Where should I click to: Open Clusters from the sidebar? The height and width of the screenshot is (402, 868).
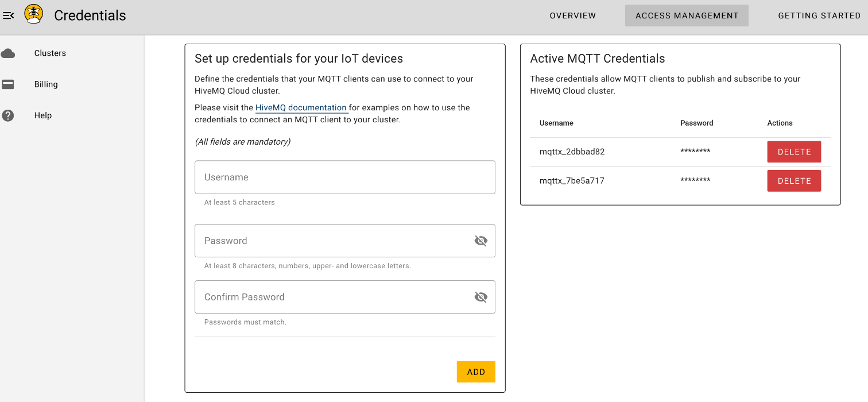point(50,53)
